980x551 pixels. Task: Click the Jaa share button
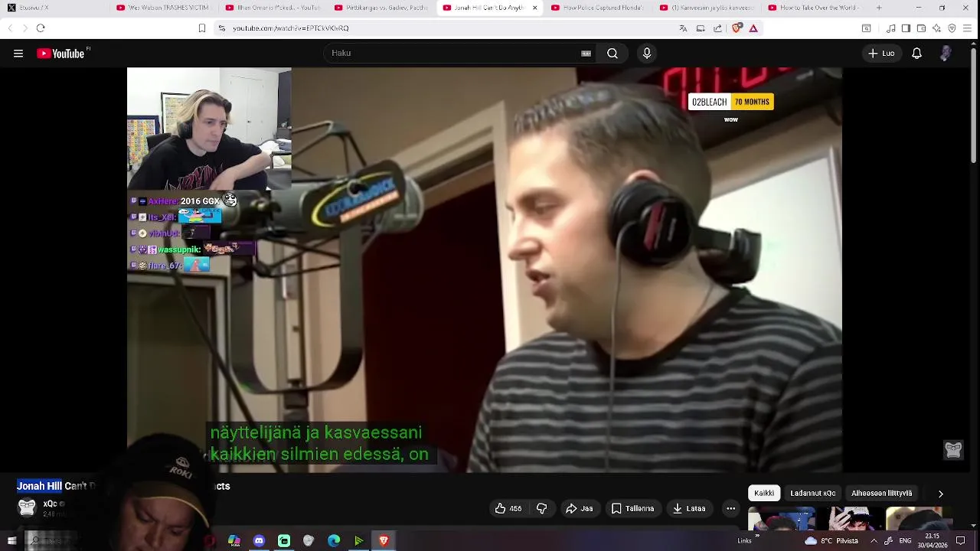pyautogui.click(x=580, y=508)
